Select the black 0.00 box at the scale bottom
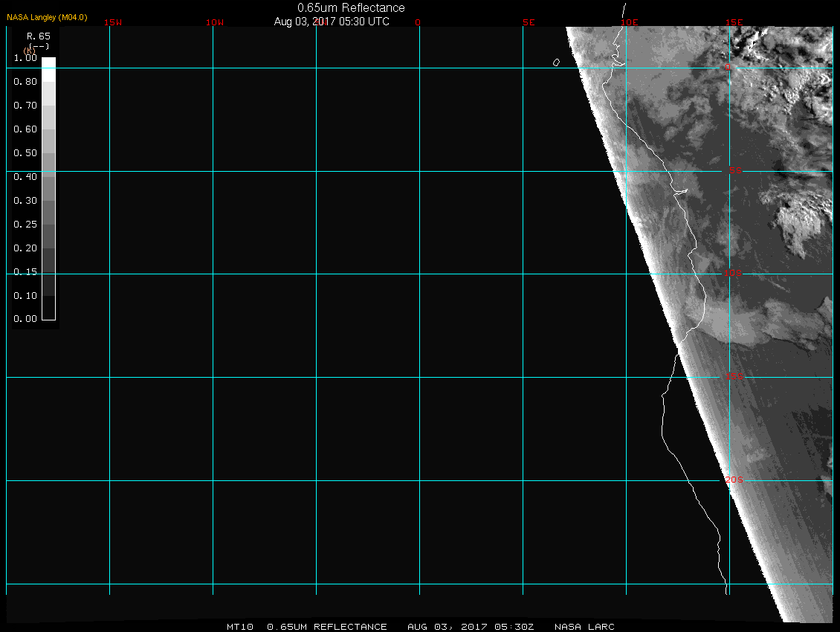 (48, 314)
